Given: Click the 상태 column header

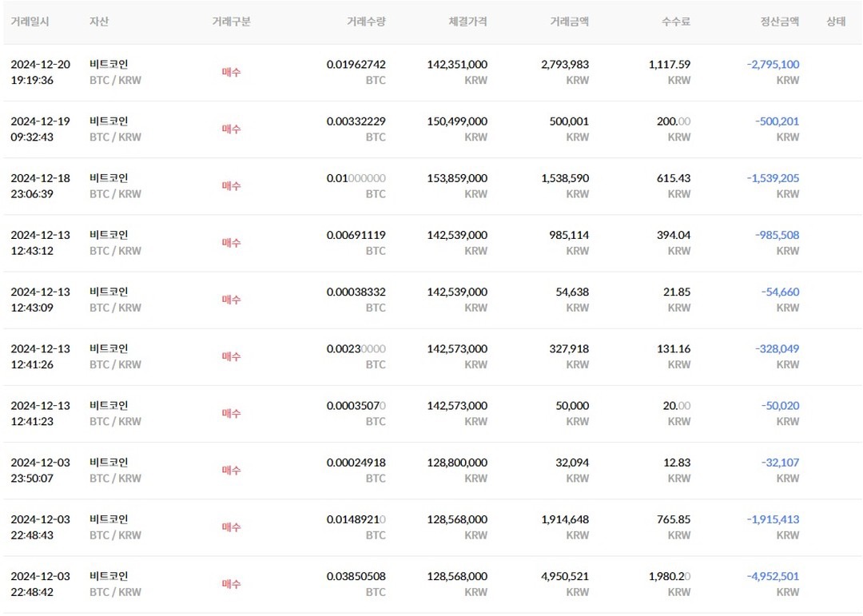Looking at the screenshot, I should 836,22.
